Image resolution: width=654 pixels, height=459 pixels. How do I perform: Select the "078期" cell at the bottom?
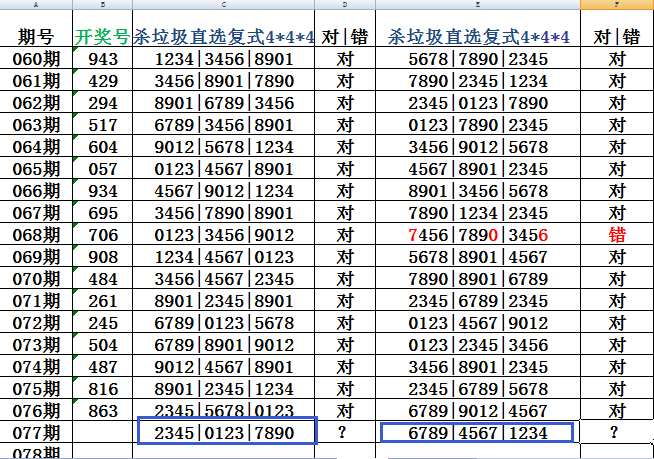[36, 453]
